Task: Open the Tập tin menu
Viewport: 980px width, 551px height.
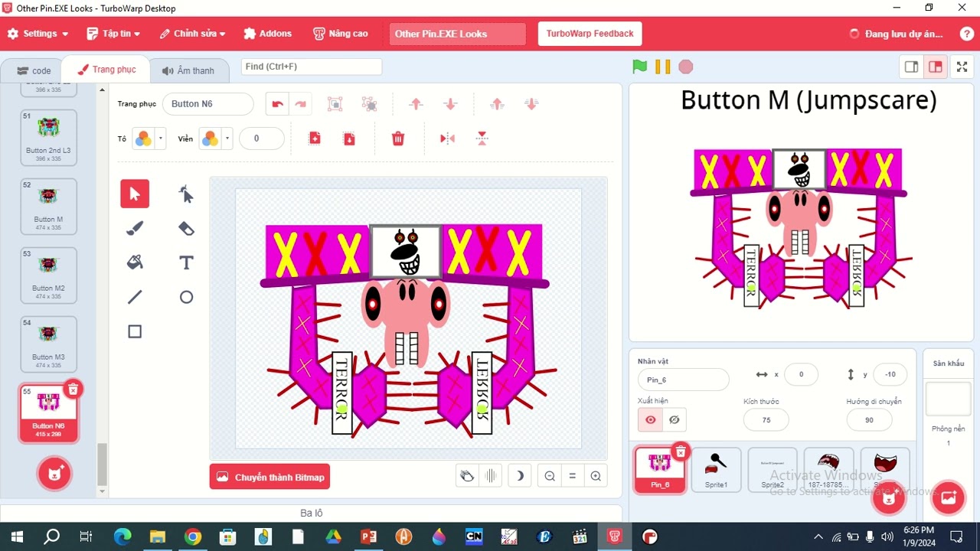Action: coord(113,34)
